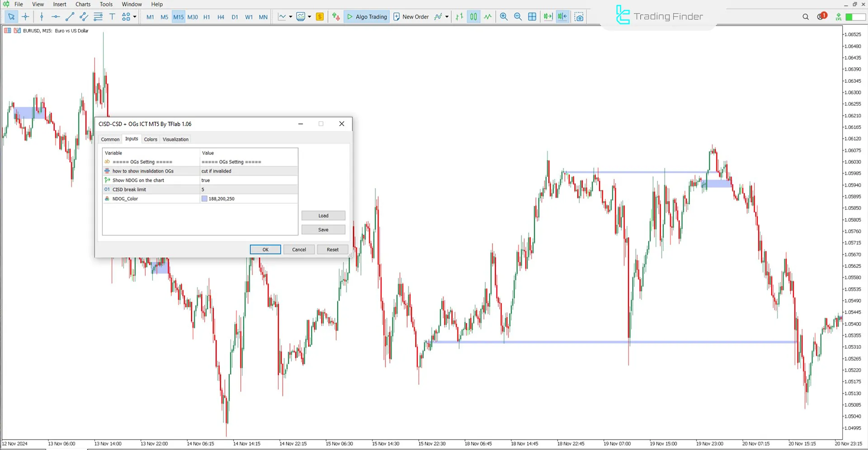Toggle the equidistant channel tool
Image resolution: width=868 pixels, height=450 pixels.
click(x=84, y=17)
